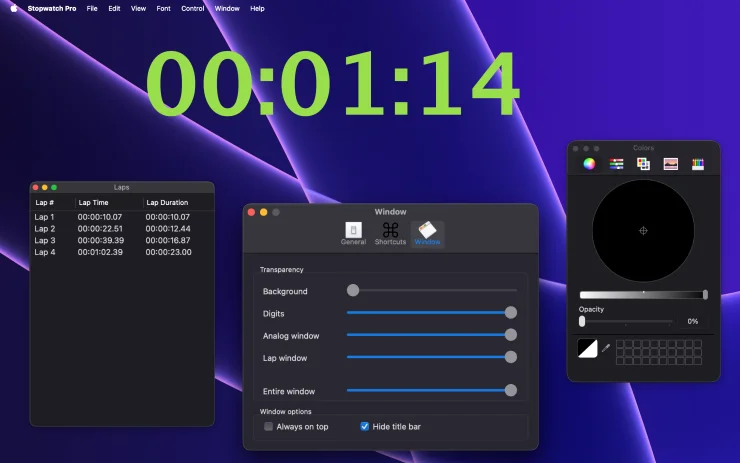Click the Opacity percentage field showing 0%
The image size is (740, 463).
click(693, 321)
